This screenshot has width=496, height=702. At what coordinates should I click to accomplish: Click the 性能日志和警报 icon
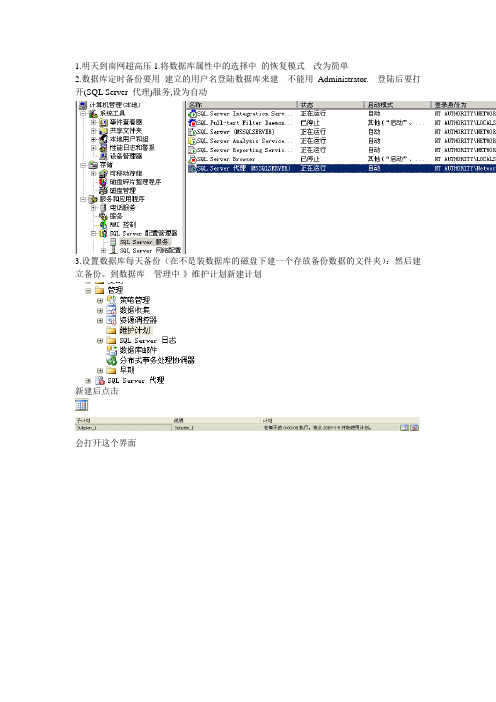point(103,148)
